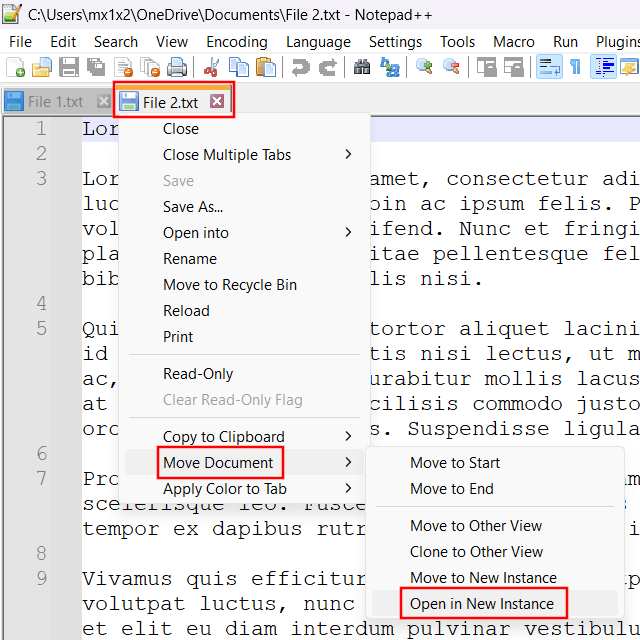
Task: Select Move to Other View
Action: pos(495,526)
